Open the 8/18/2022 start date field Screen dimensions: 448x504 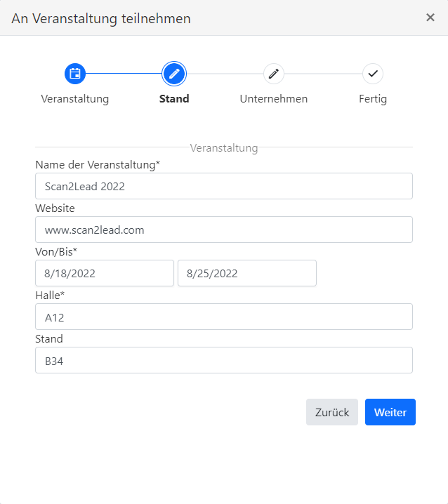coord(105,273)
